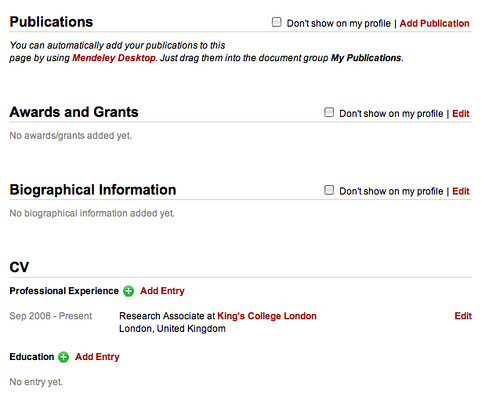Add Entry under Education
This screenshot has width=500, height=415.
point(97,357)
